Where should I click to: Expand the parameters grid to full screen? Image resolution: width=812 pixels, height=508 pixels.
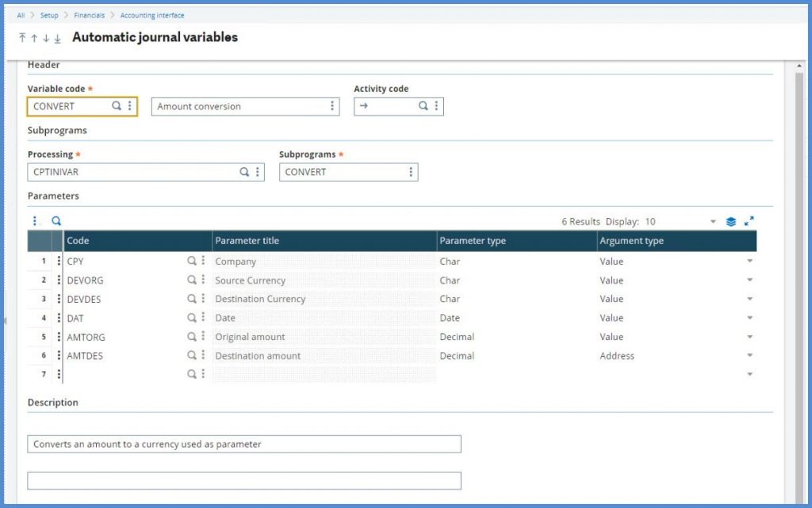pos(749,222)
